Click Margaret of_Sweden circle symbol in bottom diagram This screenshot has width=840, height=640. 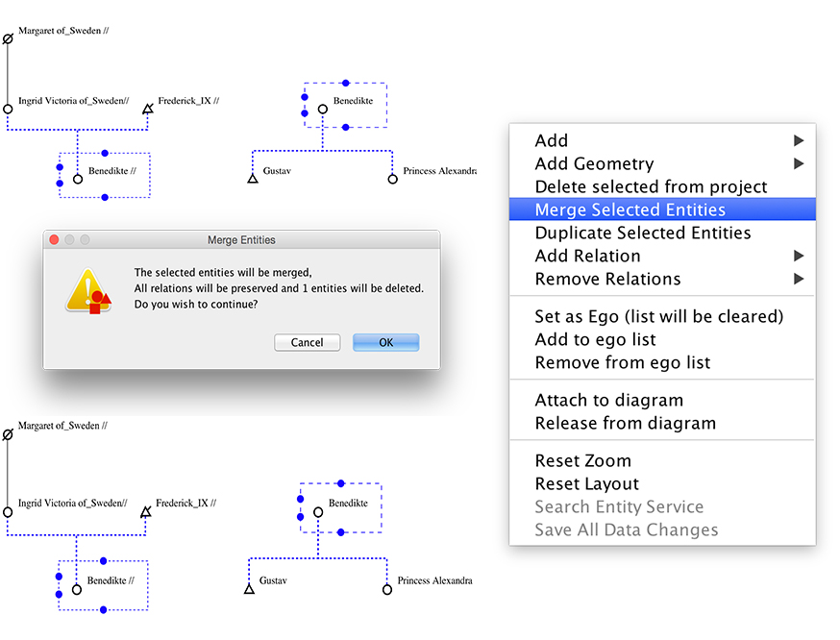(x=8, y=435)
